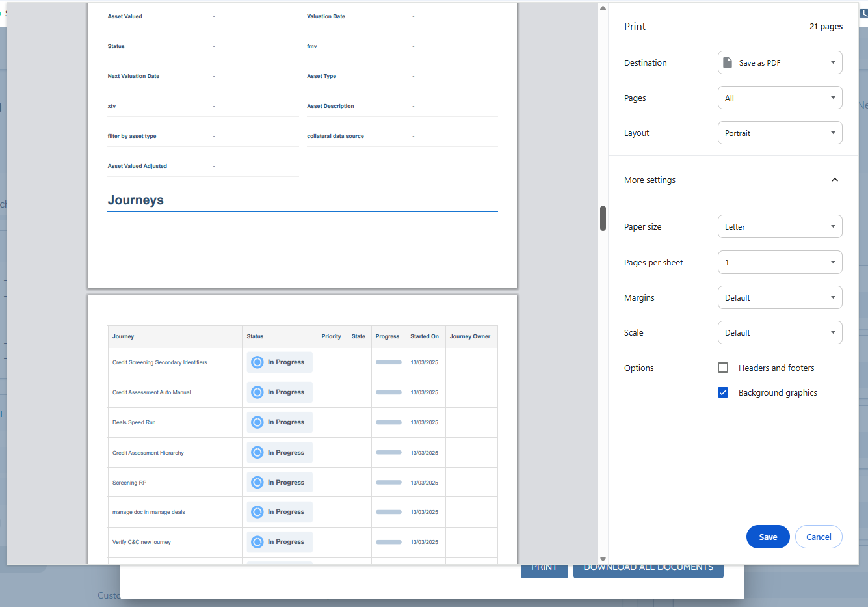This screenshot has width=868, height=607.
Task: Click the PRINT button behind the dialog
Action: click(544, 567)
